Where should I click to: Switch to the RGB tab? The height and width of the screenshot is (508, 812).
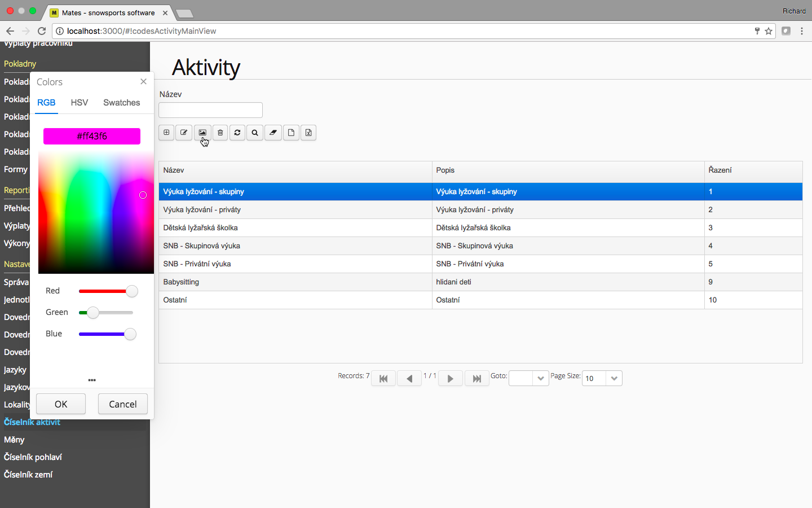coord(46,103)
